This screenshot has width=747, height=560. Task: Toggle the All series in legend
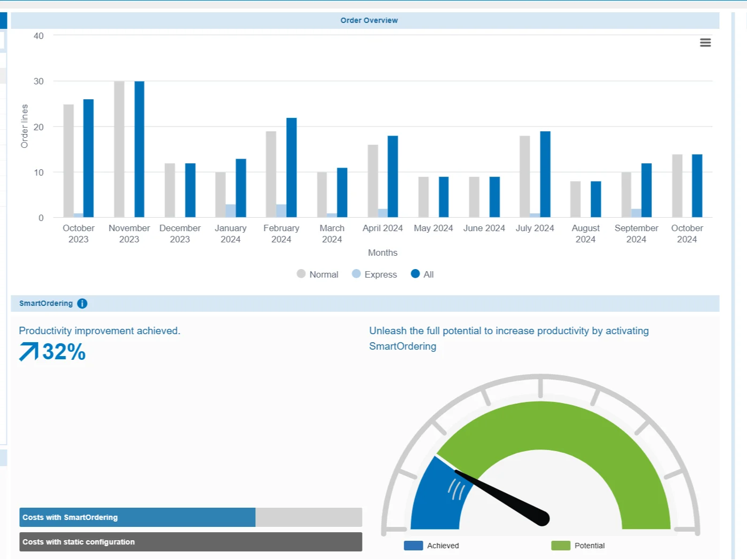(x=422, y=274)
